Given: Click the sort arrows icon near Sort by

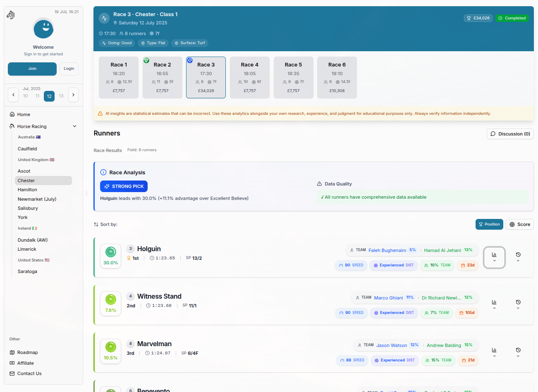Looking at the screenshot, I should coord(96,224).
